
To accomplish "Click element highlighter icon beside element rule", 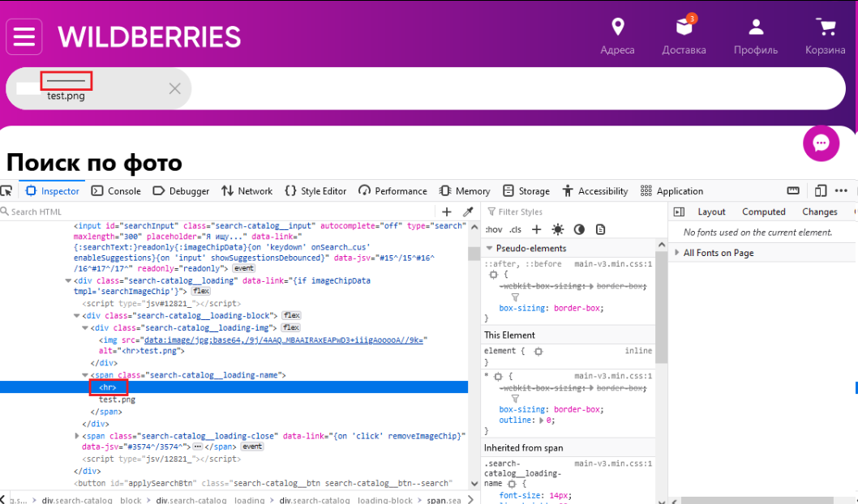I will [538, 351].
